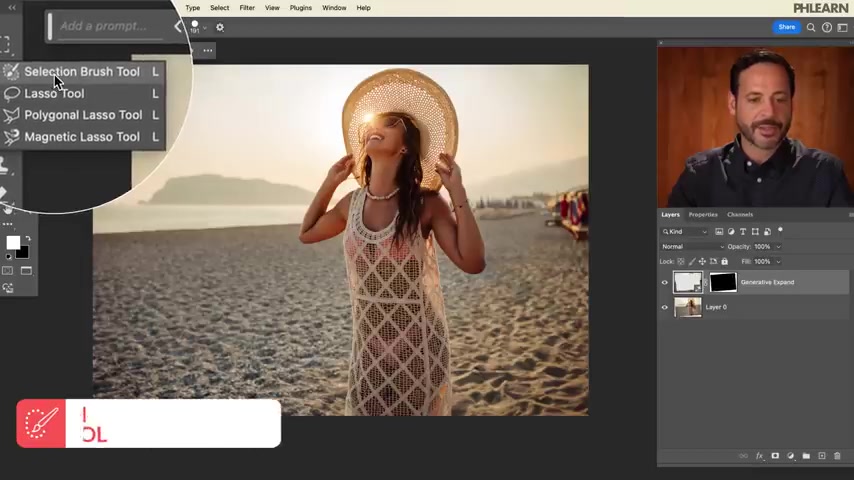Change the screen mode
854x480 pixels.
(x=26, y=271)
